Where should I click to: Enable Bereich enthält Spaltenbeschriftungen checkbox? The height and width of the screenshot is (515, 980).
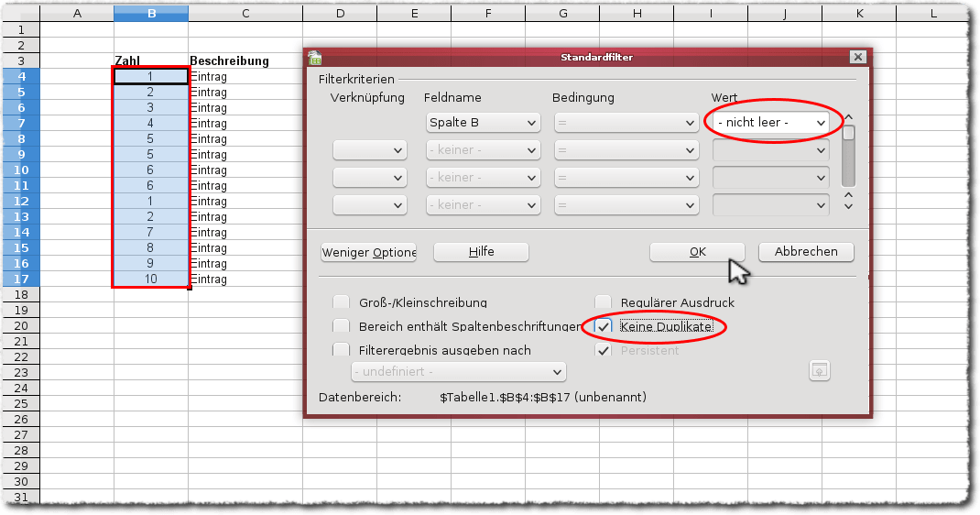tap(342, 326)
